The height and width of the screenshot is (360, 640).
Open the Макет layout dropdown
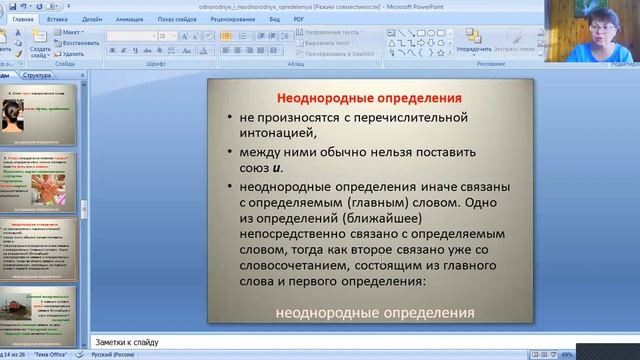69,32
